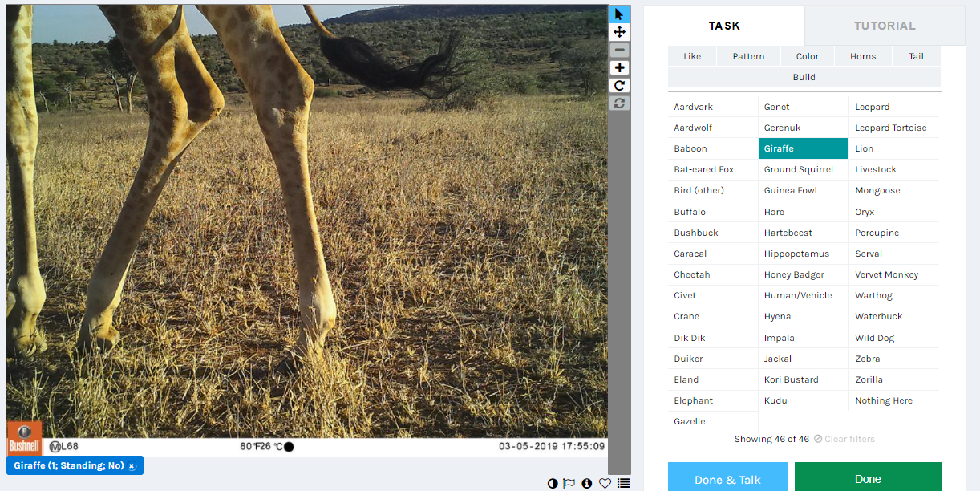Open the Pattern filter
This screenshot has height=491, width=980.
point(748,56)
